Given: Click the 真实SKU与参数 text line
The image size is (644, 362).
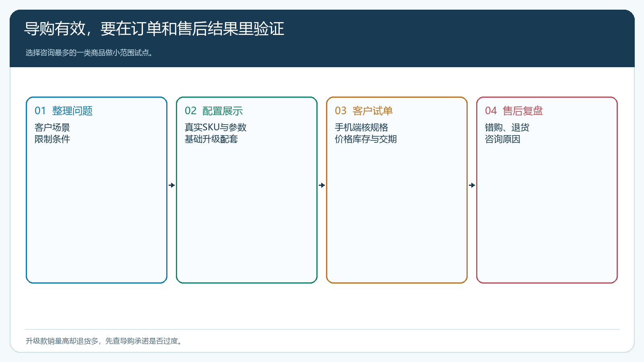Looking at the screenshot, I should click(x=215, y=128).
